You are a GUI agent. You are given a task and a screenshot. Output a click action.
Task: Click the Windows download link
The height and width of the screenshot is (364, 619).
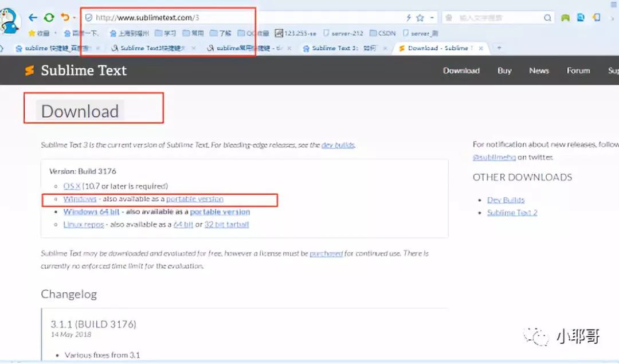(80, 199)
